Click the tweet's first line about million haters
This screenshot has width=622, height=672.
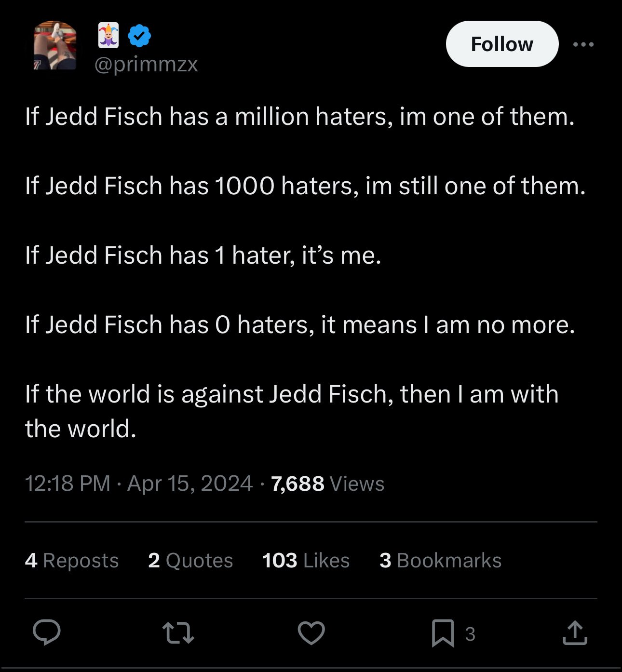tap(299, 117)
